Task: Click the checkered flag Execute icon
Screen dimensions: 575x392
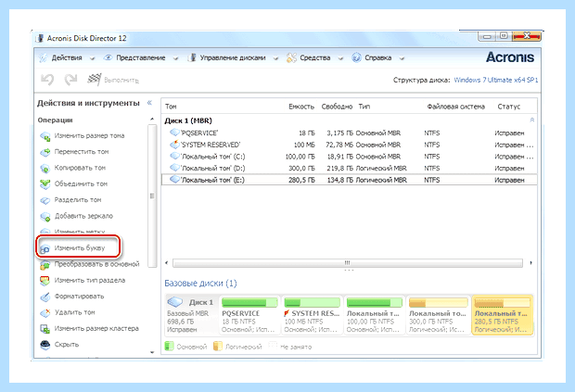Action: tap(95, 79)
